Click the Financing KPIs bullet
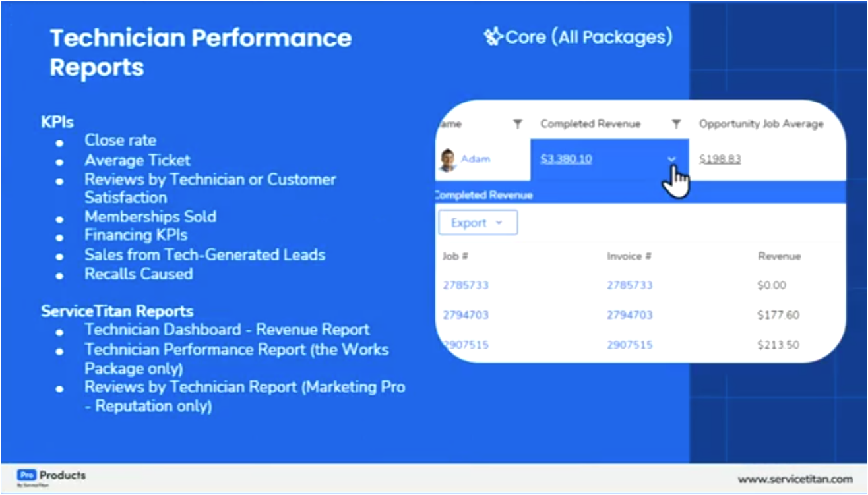The image size is (868, 495). (136, 235)
